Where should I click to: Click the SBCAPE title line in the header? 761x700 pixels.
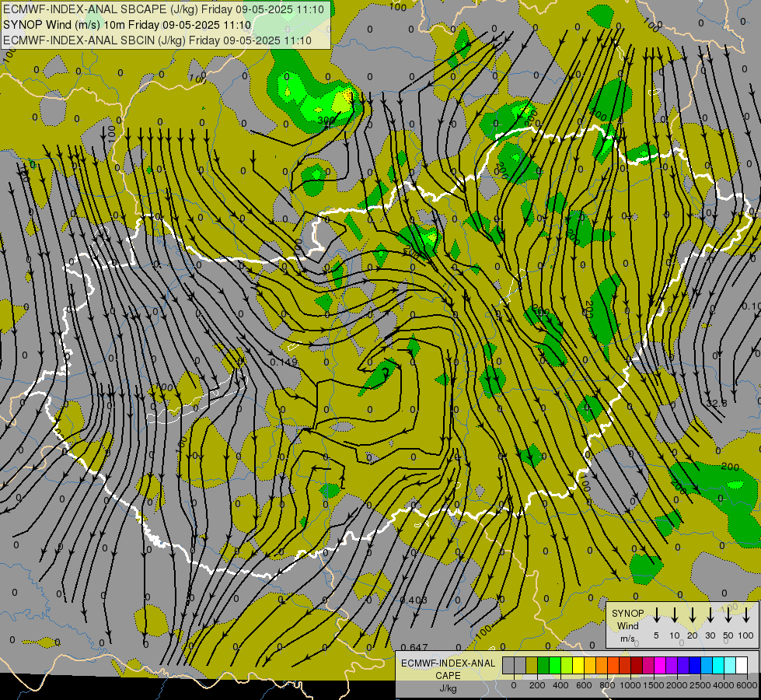[163, 9]
